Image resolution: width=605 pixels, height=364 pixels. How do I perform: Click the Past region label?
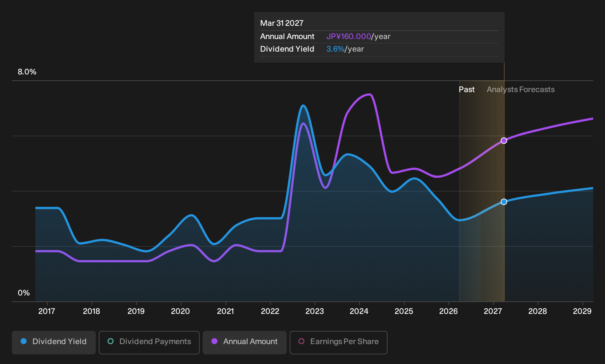click(466, 90)
